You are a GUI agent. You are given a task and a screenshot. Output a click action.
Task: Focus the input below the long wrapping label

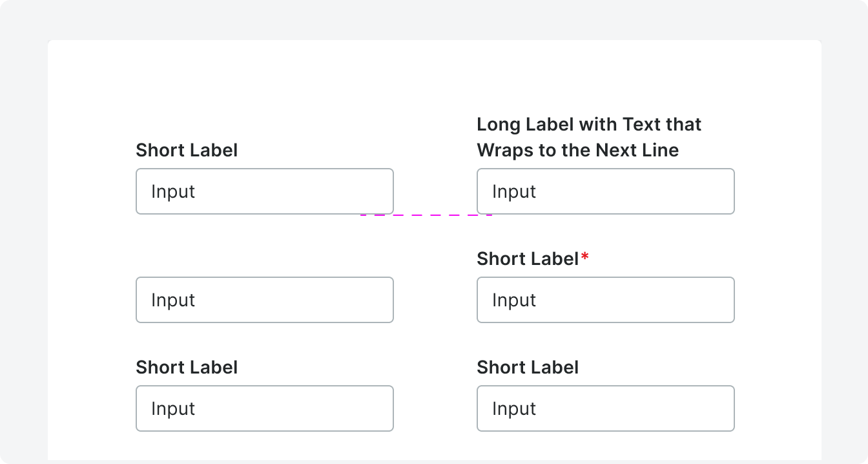pos(605,191)
